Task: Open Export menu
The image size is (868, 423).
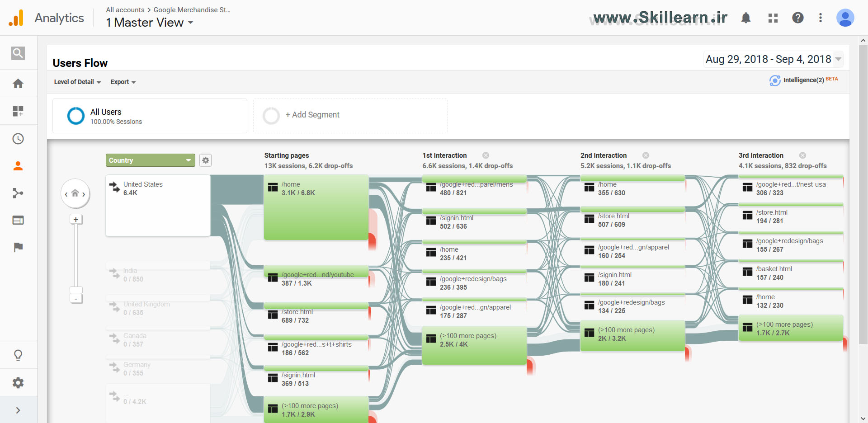Action: pos(123,82)
